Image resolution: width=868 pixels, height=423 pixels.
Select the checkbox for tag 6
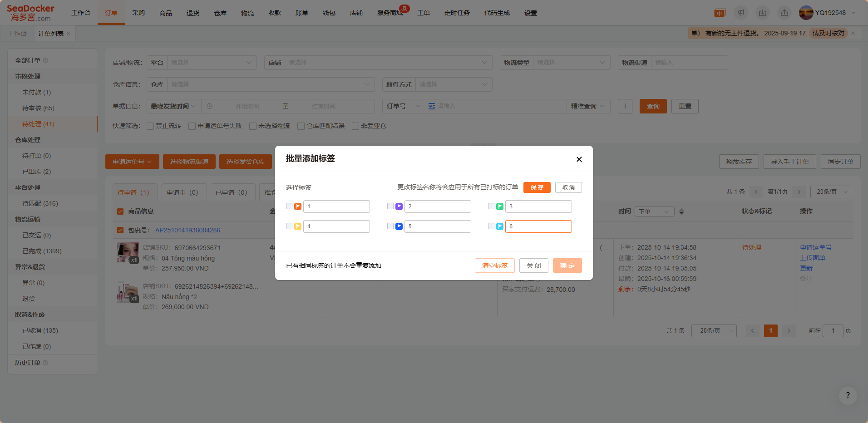coord(491,226)
